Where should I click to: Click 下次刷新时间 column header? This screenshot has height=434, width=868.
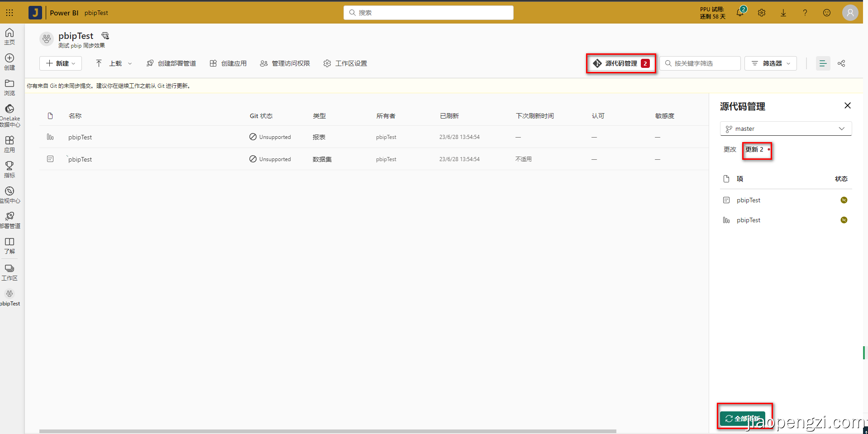(x=535, y=116)
